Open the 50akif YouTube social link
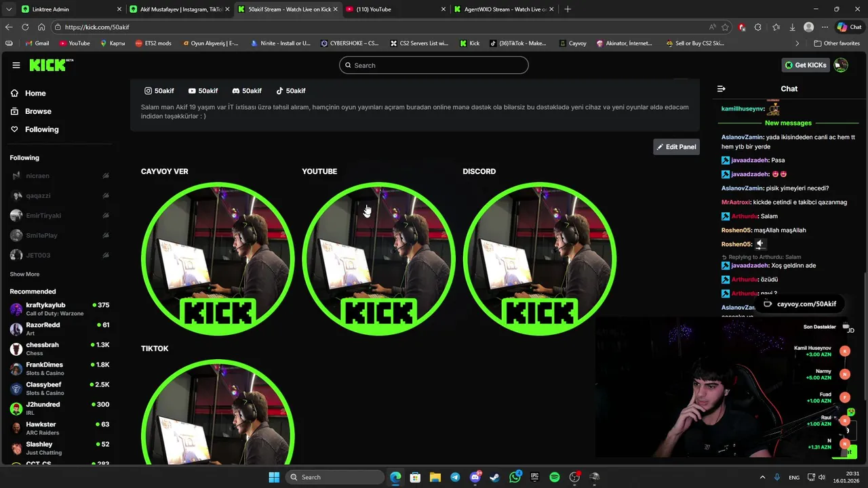Viewport: 868px width, 488px height. tap(203, 91)
